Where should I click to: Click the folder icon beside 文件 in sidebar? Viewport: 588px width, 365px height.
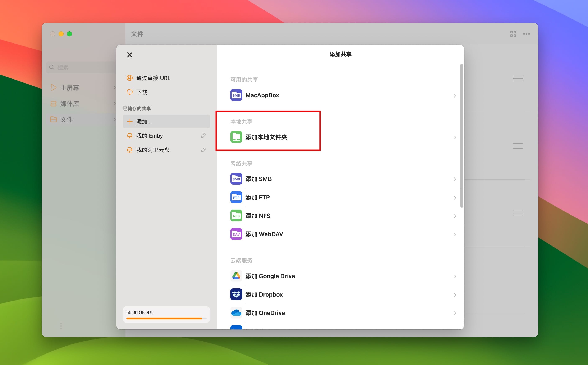54,119
